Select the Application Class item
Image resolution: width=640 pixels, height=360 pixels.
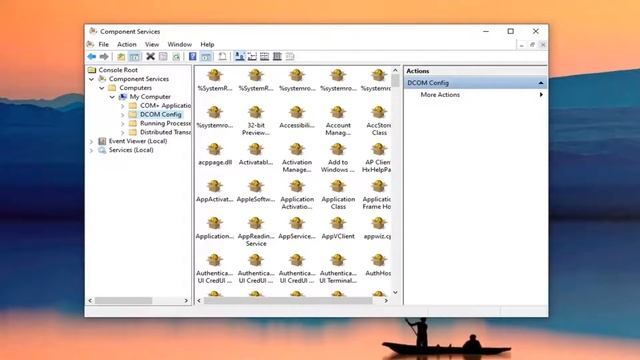(x=338, y=195)
